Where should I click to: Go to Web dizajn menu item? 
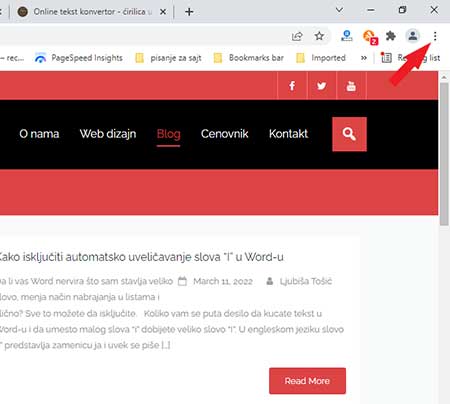click(108, 134)
